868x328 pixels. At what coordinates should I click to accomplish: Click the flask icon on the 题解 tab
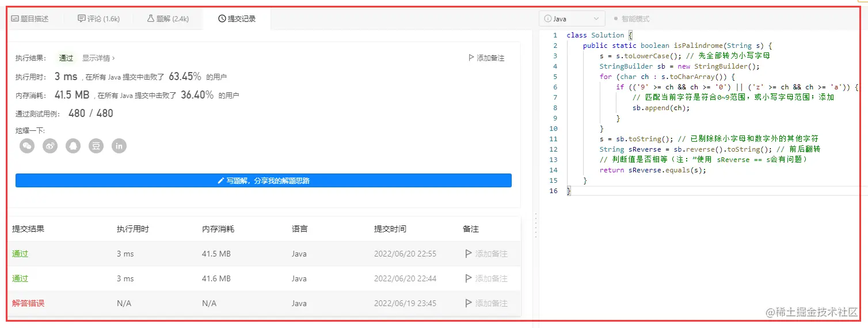click(x=151, y=18)
